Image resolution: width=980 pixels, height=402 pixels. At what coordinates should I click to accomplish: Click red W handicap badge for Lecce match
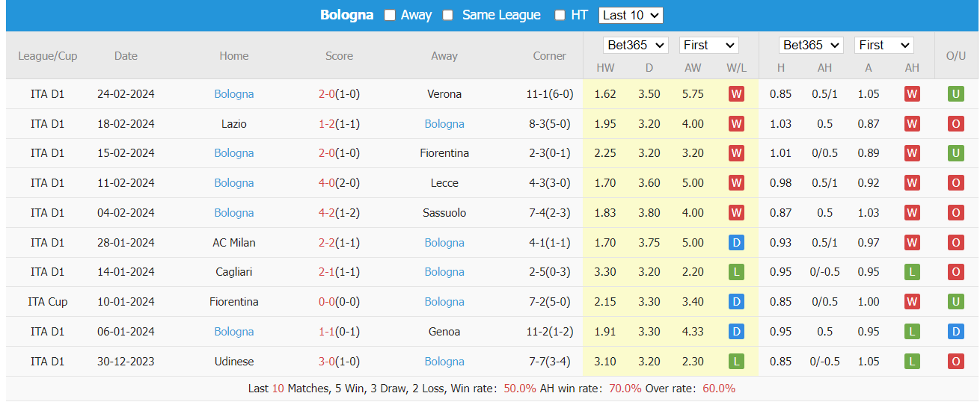click(912, 183)
